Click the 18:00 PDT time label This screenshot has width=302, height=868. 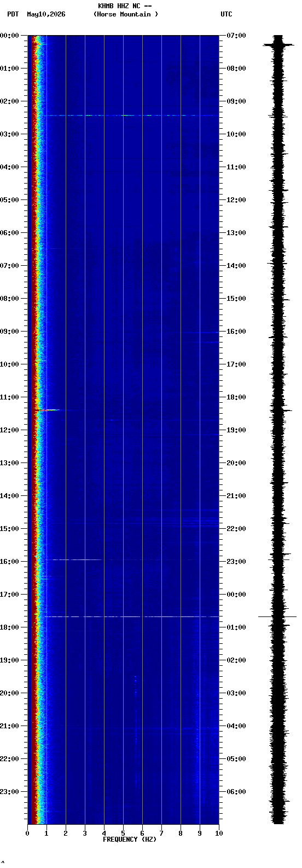[9, 627]
